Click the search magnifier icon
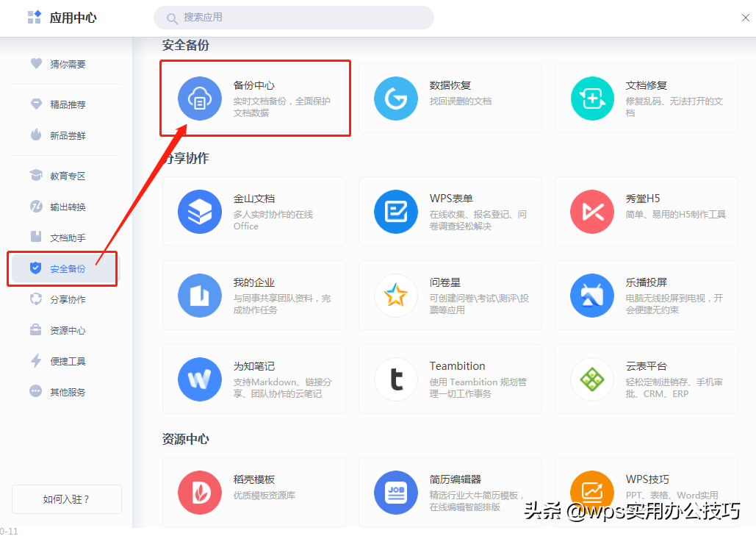Screen dimensions: 756x536 tap(172, 18)
